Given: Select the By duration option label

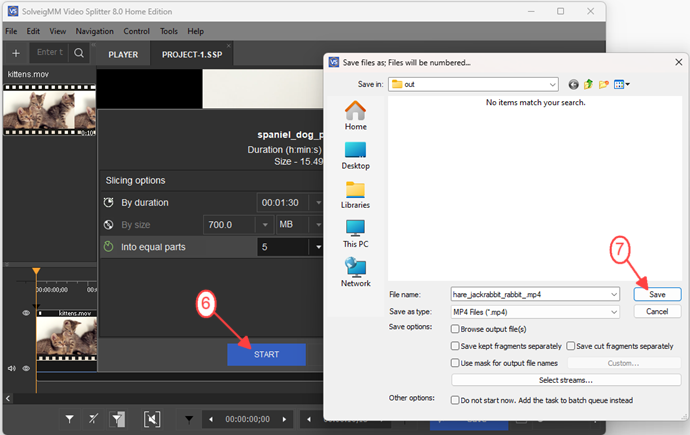Looking at the screenshot, I should coord(145,203).
